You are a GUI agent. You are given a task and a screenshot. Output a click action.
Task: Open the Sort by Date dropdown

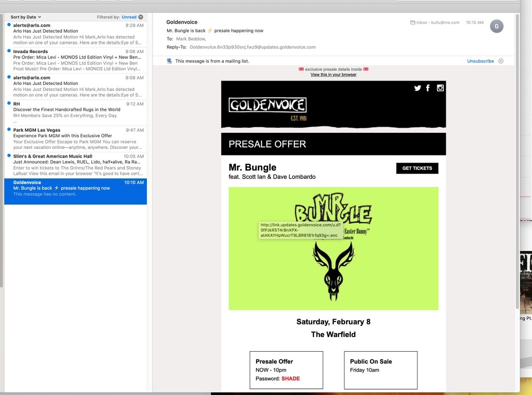pos(26,17)
